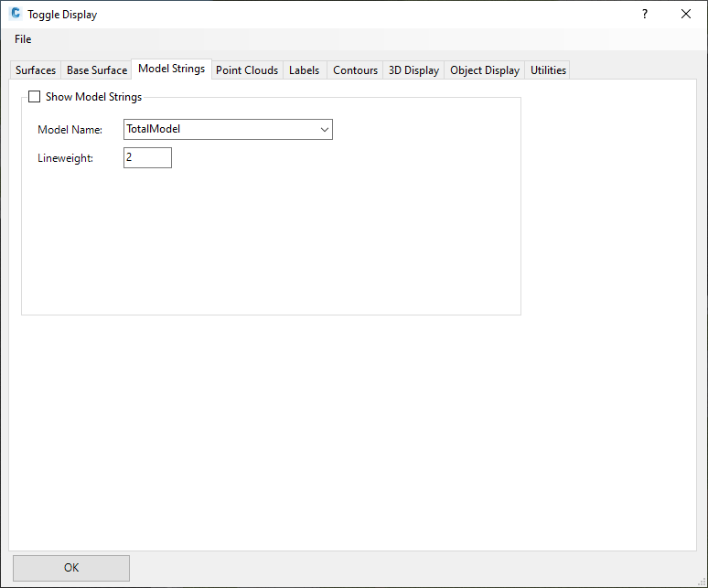Enable the Show Model Strings checkbox
Image resolution: width=708 pixels, height=588 pixels.
coord(35,97)
